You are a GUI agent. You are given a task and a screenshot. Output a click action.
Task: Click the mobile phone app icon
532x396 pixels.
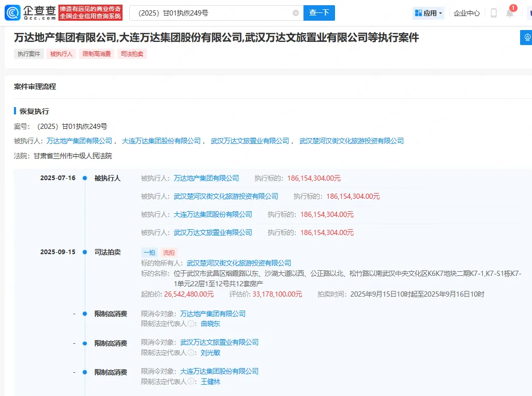pyautogui.click(x=493, y=12)
